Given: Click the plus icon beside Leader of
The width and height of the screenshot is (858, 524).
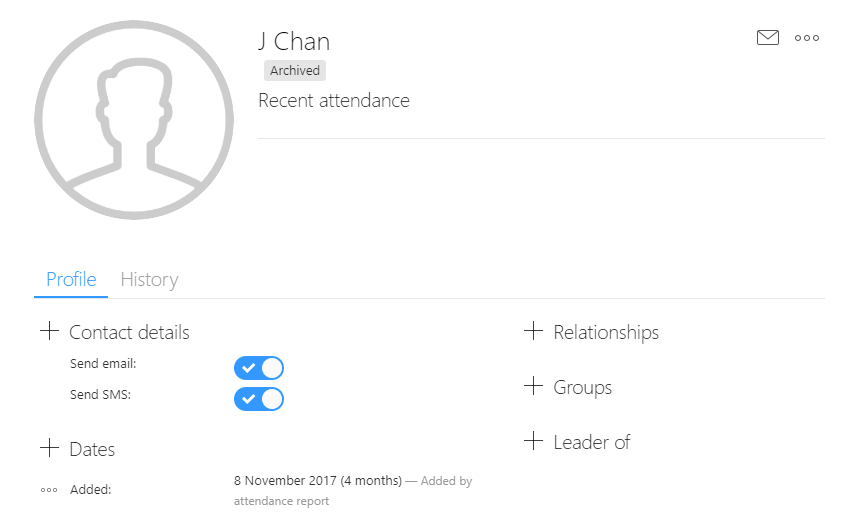Looking at the screenshot, I should 534,441.
